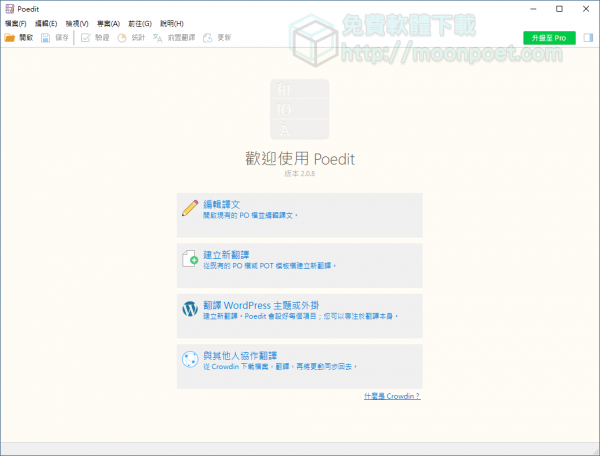
Task: Click 翻譯 WordPress 主題或外掛 heading
Action: (261, 305)
